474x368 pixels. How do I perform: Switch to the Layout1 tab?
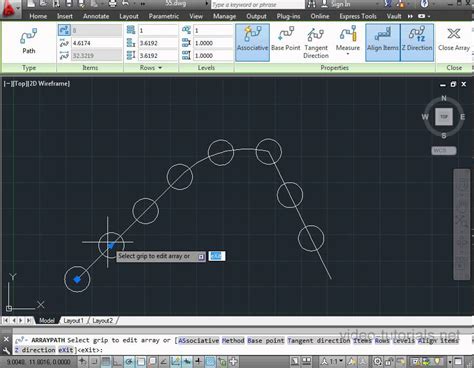(x=73, y=320)
